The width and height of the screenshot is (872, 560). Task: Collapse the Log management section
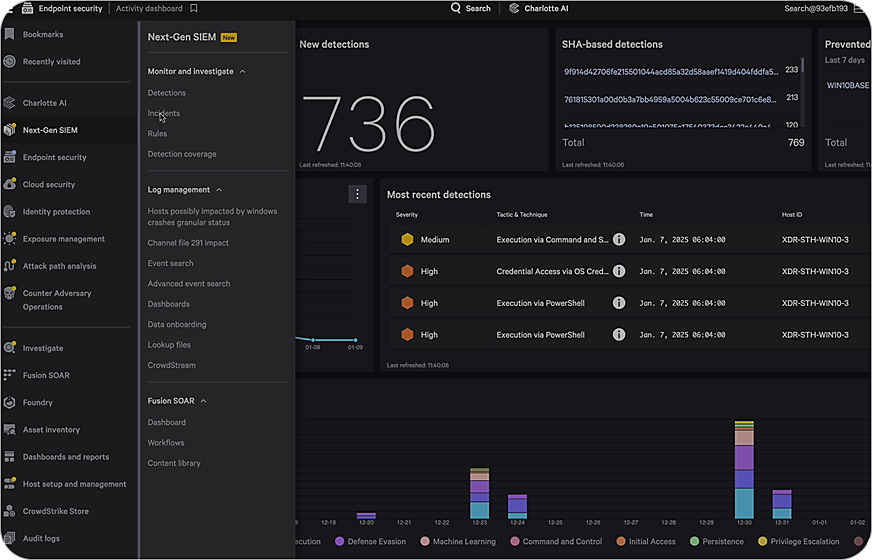pyautogui.click(x=219, y=190)
